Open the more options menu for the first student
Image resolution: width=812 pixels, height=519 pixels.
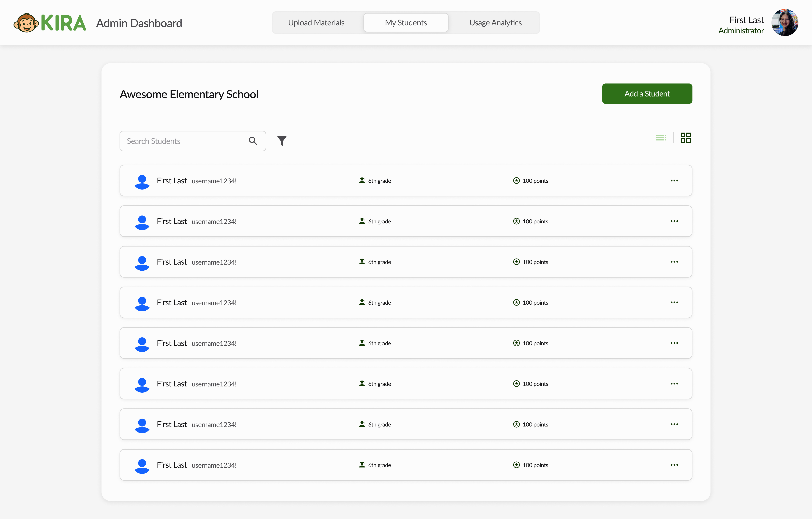click(x=674, y=181)
